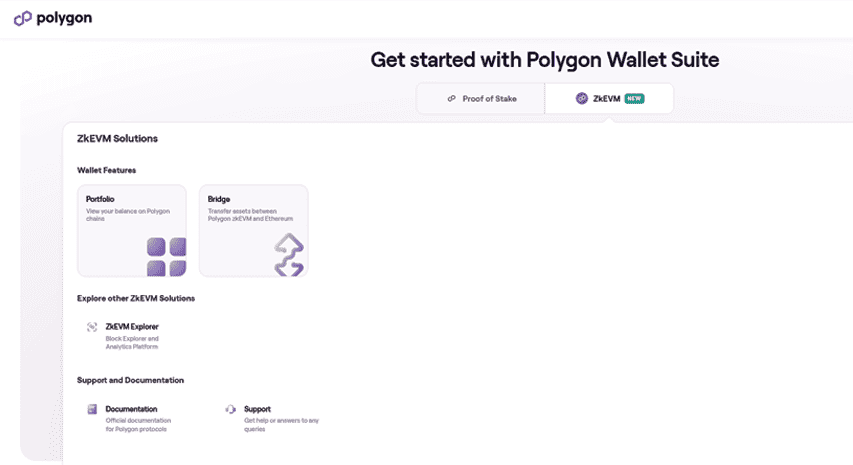The width and height of the screenshot is (853, 465).
Task: Click 'Get help or answers' description text
Action: click(281, 425)
